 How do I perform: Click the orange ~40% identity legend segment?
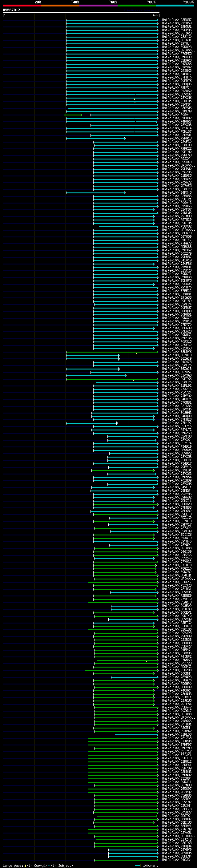(60, 6)
